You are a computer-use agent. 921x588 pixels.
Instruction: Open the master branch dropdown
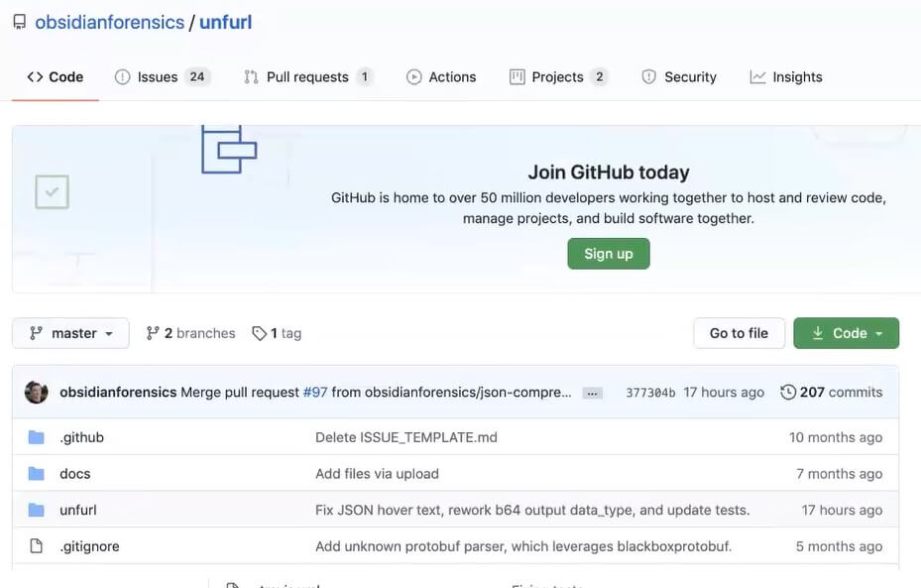pos(71,333)
